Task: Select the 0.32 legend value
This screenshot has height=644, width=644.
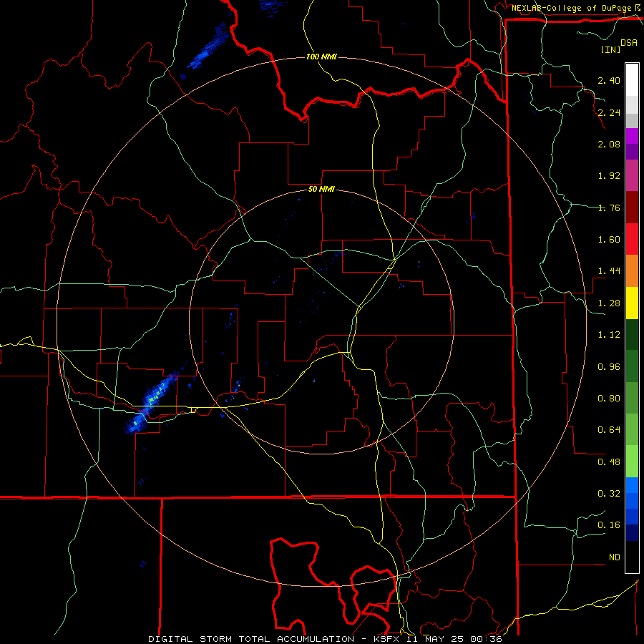Action: (609, 494)
